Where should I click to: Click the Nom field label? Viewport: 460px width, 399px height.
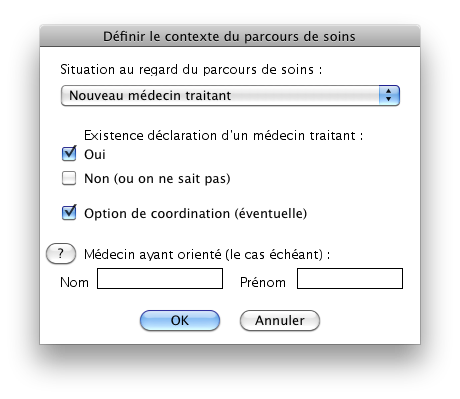(x=74, y=282)
